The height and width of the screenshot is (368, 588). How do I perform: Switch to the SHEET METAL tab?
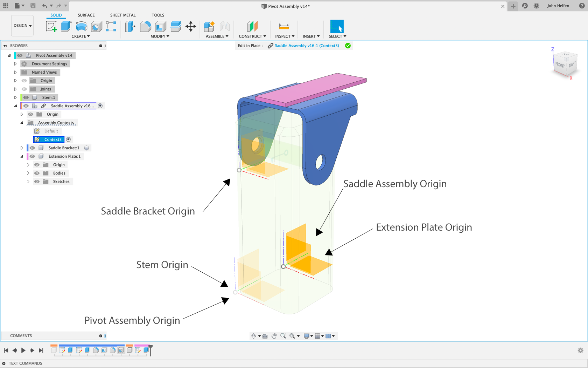tap(123, 15)
